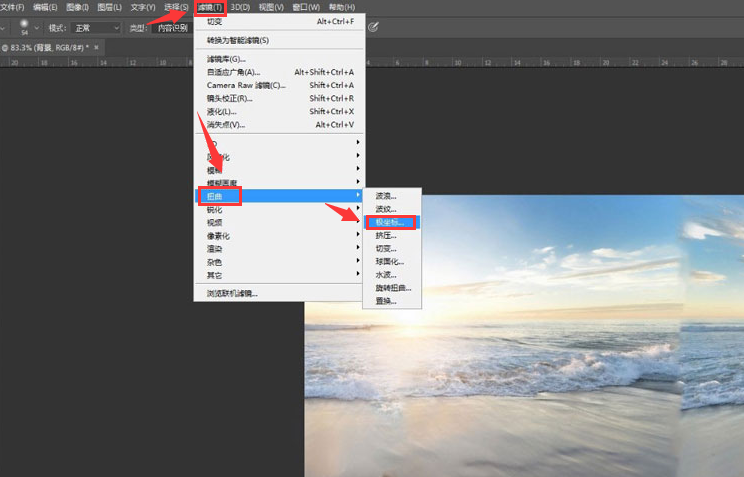744x477 pixels.
Task: Expand the 像素化 submenu
Action: tap(279, 235)
